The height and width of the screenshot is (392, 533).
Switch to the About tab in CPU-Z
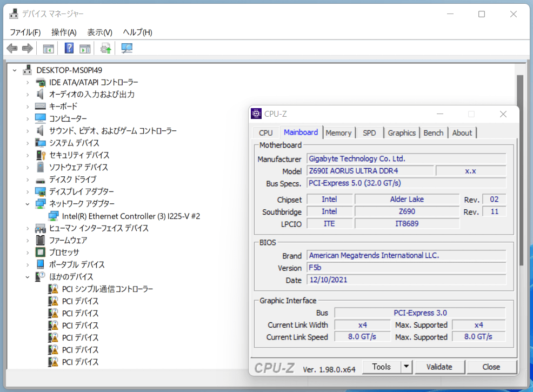point(462,133)
